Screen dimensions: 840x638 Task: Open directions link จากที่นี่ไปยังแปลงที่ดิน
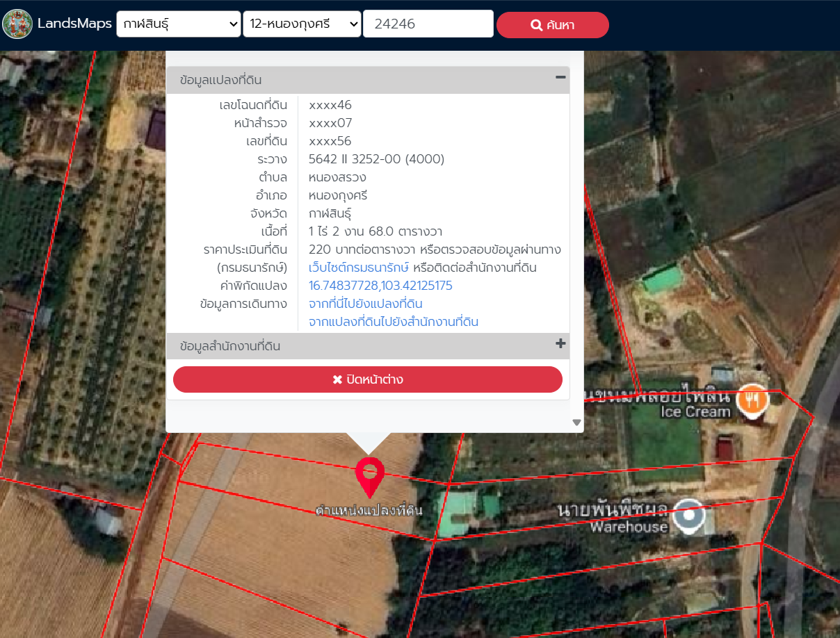pyautogui.click(x=365, y=304)
